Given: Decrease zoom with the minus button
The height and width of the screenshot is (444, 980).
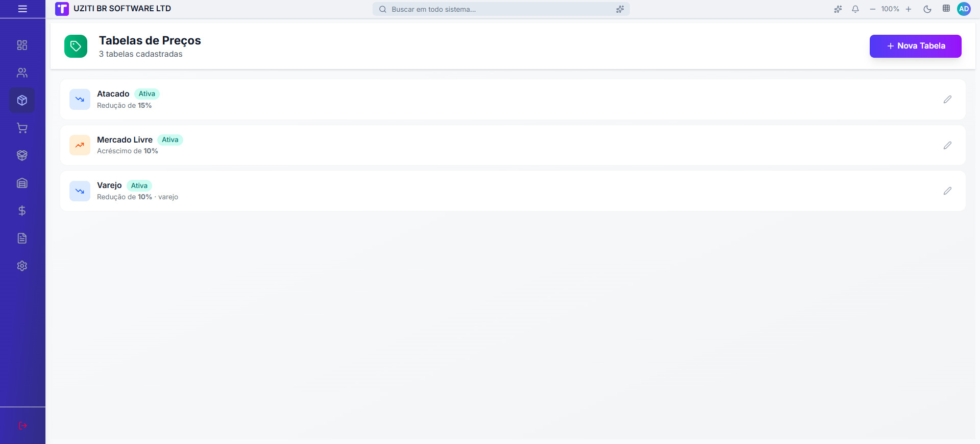Looking at the screenshot, I should (873, 9).
